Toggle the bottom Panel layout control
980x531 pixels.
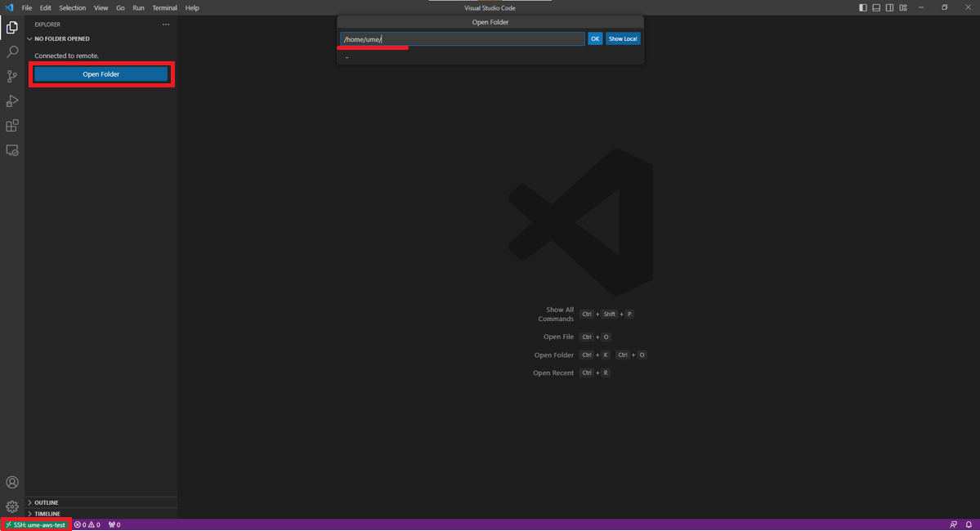click(875, 7)
